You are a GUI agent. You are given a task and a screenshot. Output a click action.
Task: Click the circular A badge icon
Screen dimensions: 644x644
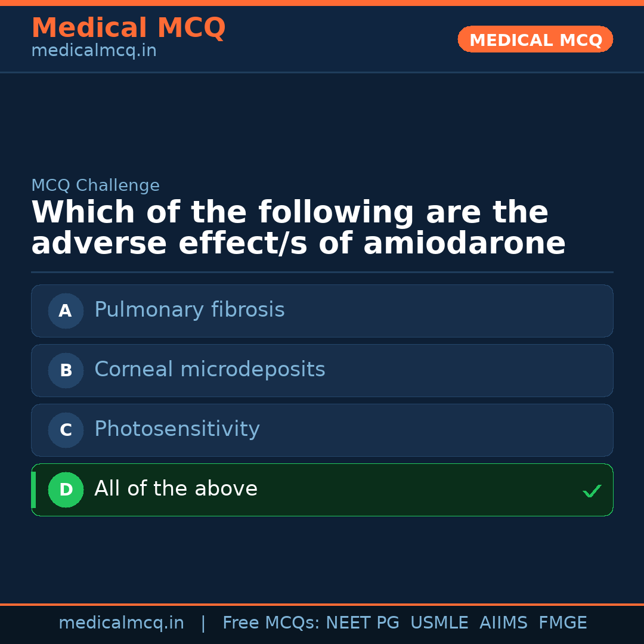[66, 311]
